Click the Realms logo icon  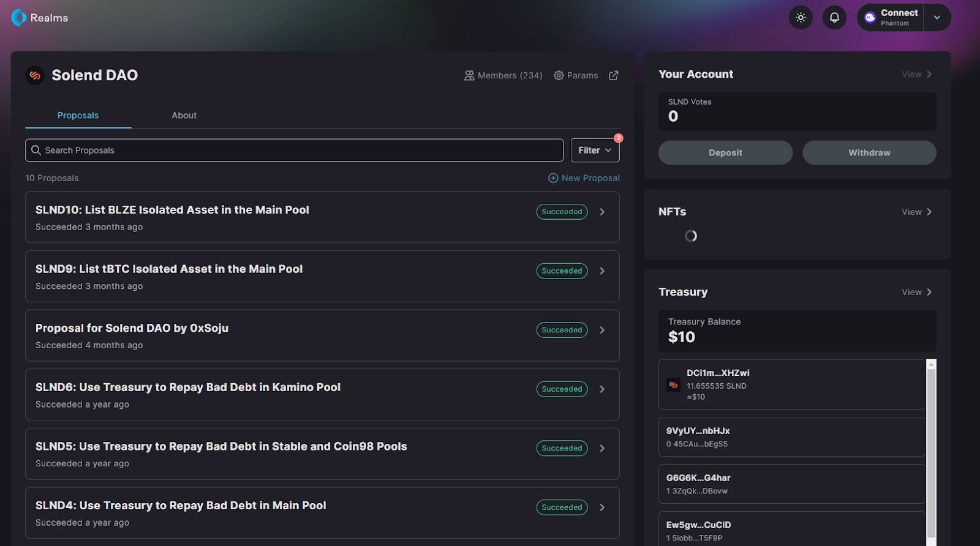(x=19, y=18)
